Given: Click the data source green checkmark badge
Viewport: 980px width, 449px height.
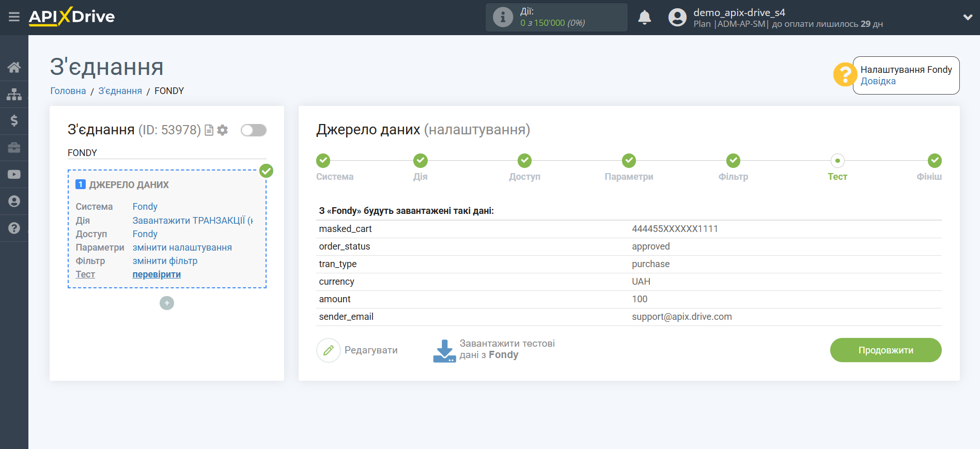Looking at the screenshot, I should (266, 171).
